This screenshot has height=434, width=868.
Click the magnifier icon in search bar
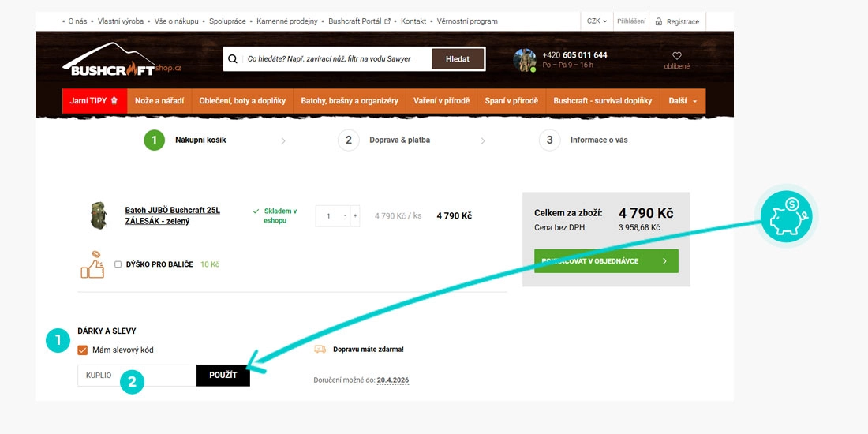pyautogui.click(x=233, y=58)
